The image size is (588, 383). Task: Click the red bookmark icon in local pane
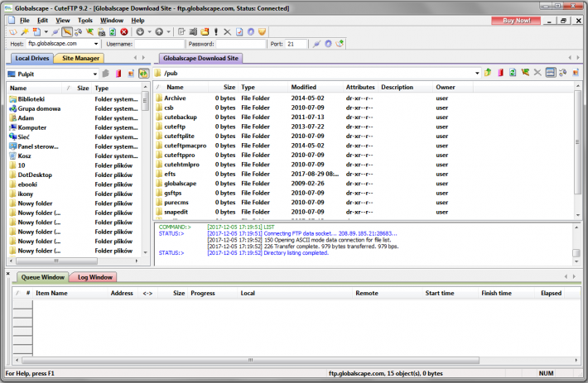pos(118,74)
